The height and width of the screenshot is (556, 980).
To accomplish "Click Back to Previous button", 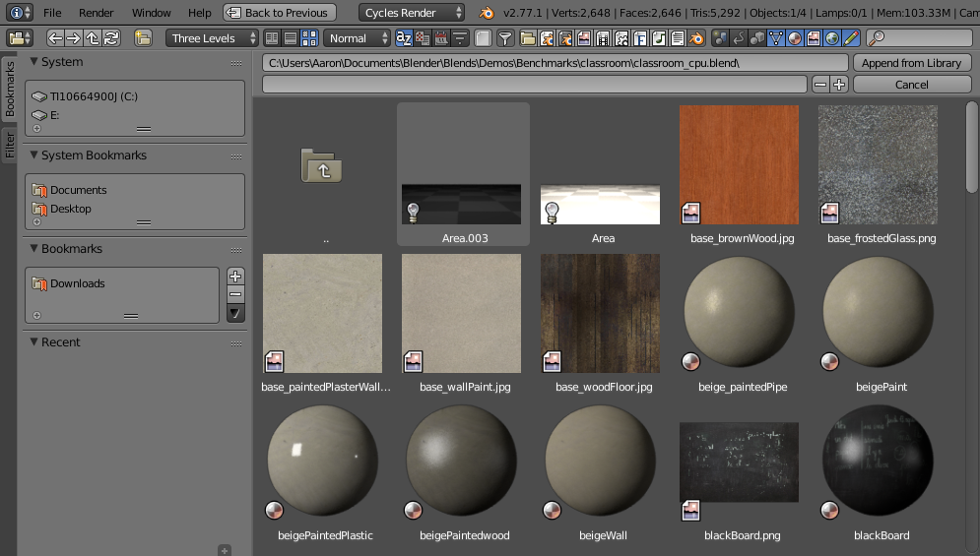I will 280,13.
